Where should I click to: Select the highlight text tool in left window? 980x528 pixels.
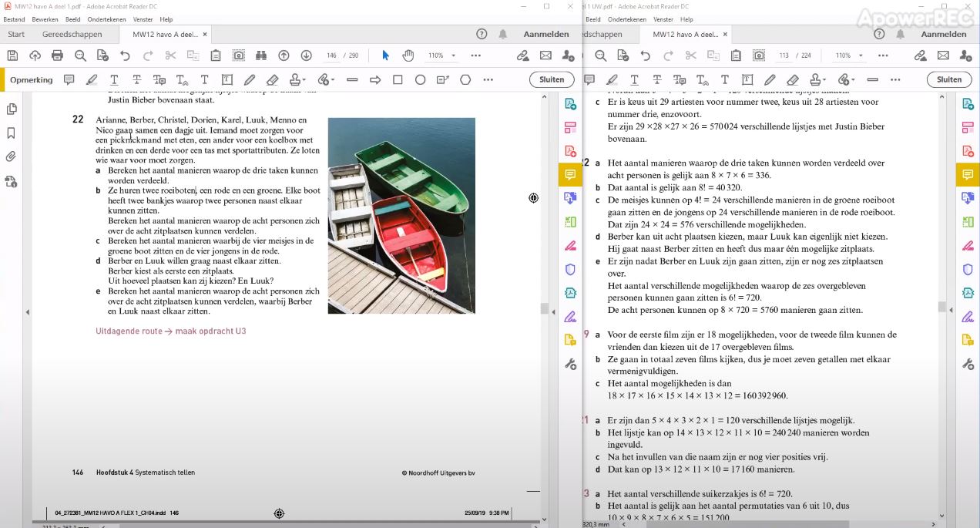[x=92, y=79]
